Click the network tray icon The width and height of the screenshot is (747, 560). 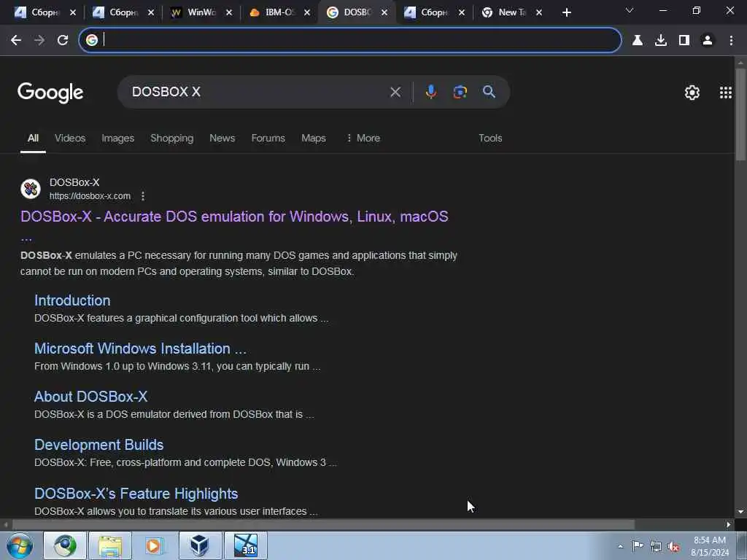click(656, 547)
